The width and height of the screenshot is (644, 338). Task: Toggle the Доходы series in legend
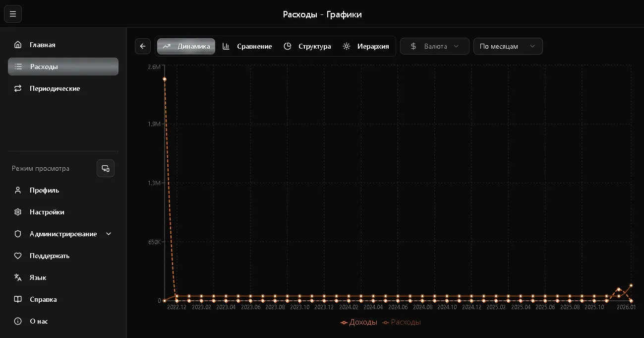pyautogui.click(x=359, y=322)
